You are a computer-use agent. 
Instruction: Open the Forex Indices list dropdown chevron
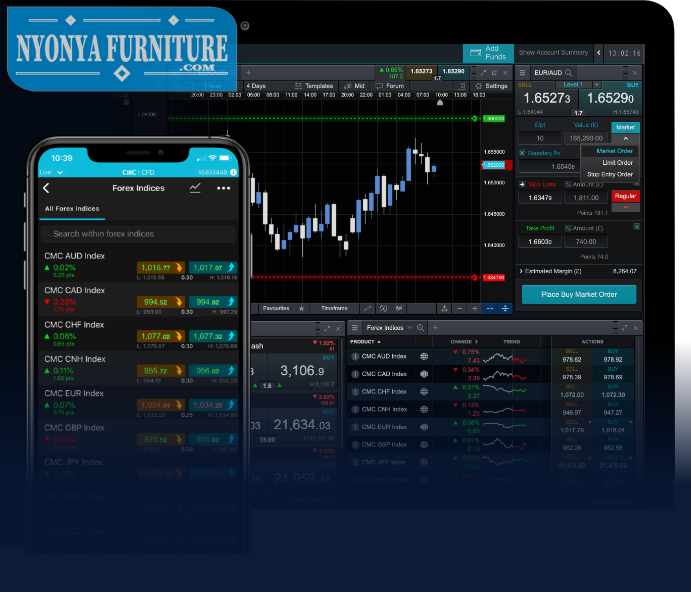tap(409, 328)
